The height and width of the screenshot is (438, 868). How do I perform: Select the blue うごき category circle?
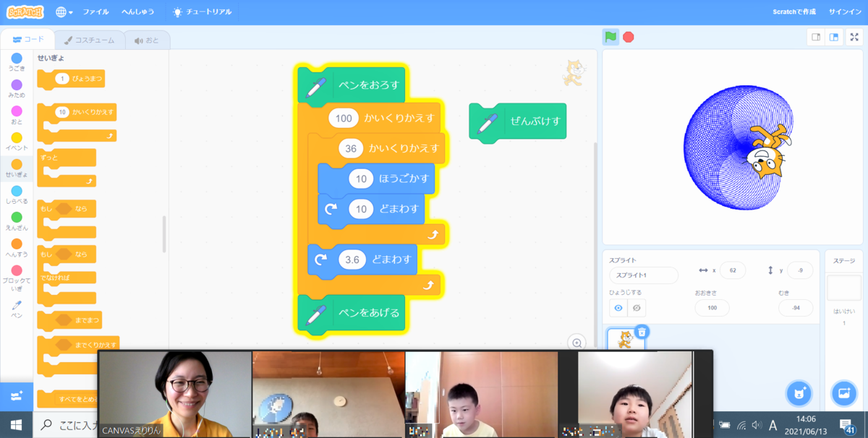coord(17,58)
